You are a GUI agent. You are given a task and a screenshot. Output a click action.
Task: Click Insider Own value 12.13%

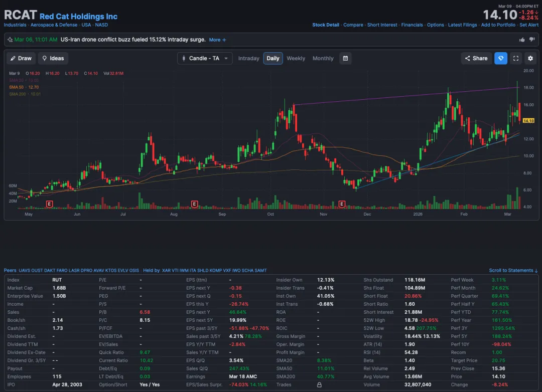(x=326, y=280)
